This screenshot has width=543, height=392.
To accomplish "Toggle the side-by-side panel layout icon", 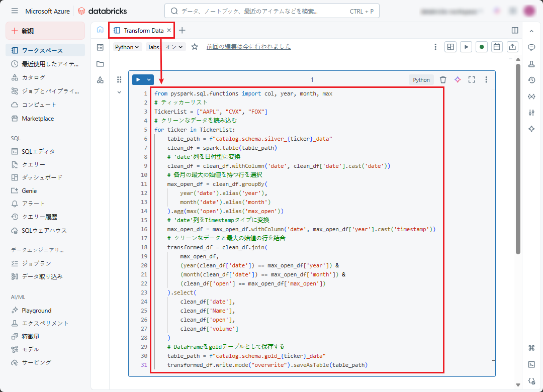I will coord(515,30).
